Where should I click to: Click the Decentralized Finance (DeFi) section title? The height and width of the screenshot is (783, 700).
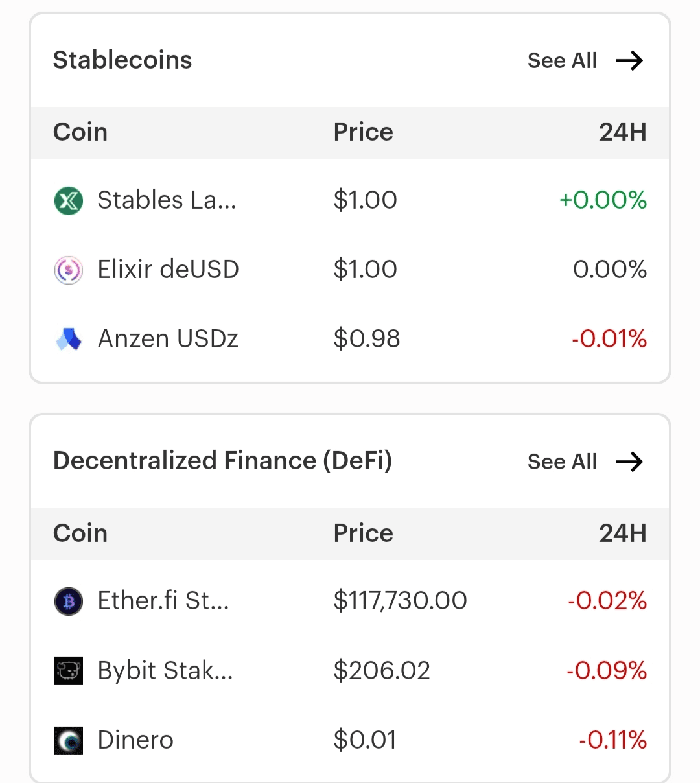(222, 461)
